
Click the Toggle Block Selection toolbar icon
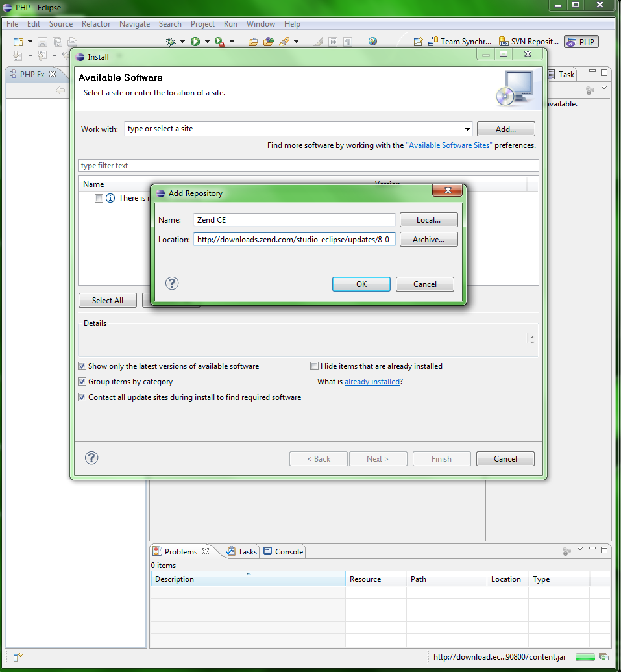coord(333,42)
